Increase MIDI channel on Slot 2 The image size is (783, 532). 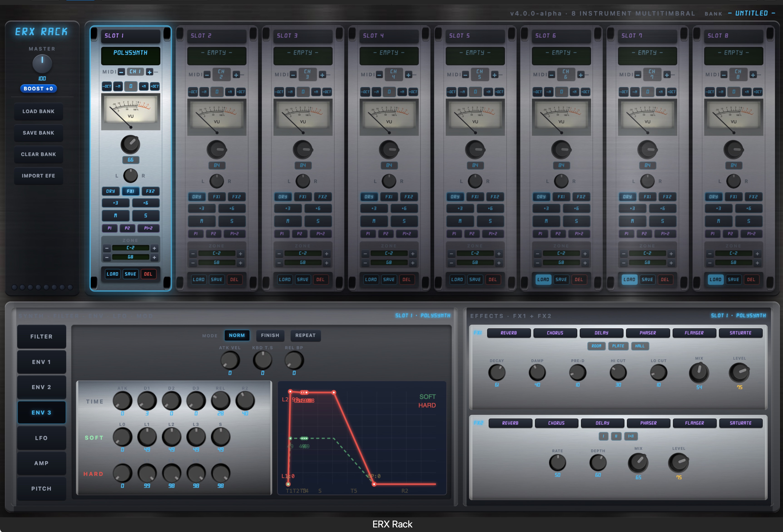236,75
